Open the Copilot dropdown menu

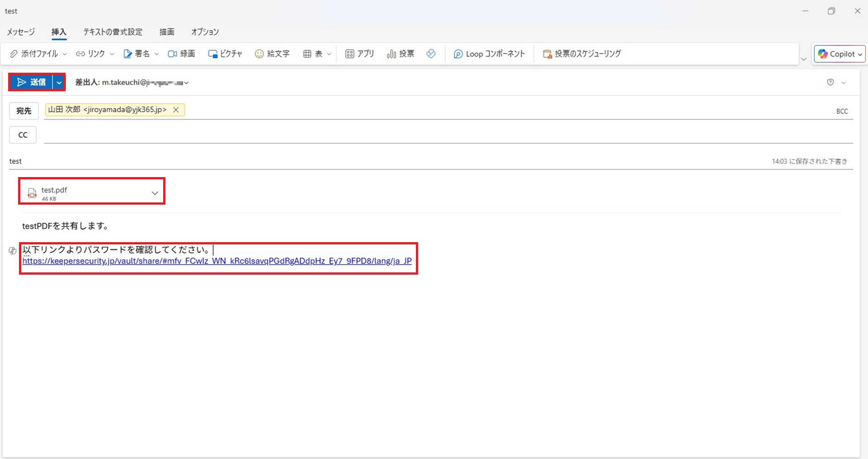coord(860,54)
